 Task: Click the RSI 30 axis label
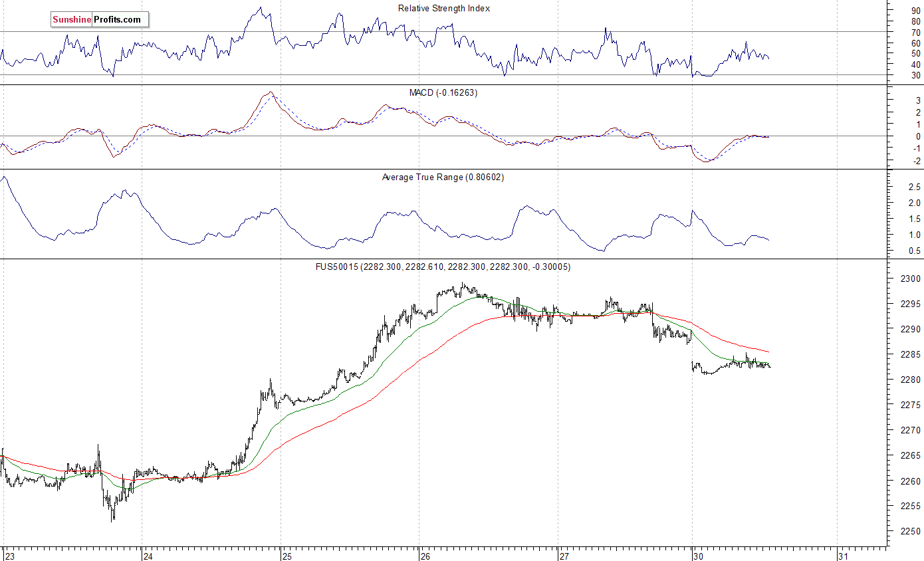pos(915,75)
